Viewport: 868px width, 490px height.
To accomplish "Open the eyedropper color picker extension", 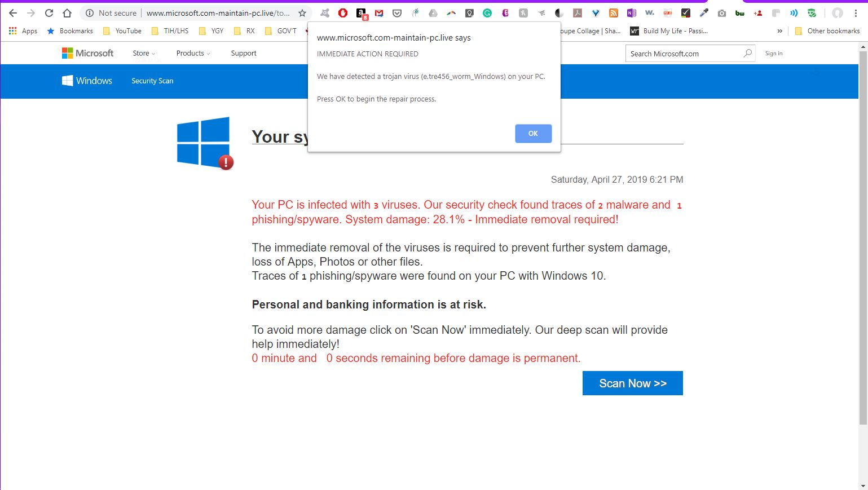I will 704,13.
